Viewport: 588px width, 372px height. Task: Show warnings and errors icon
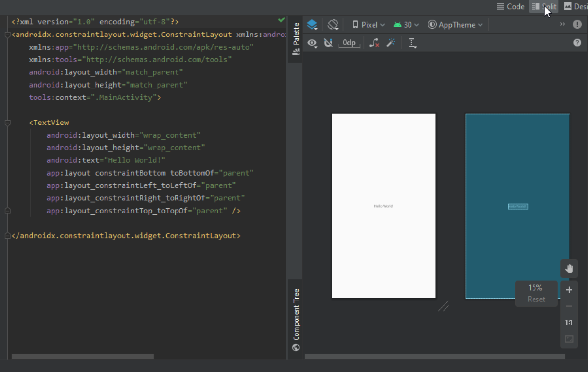pos(577,24)
